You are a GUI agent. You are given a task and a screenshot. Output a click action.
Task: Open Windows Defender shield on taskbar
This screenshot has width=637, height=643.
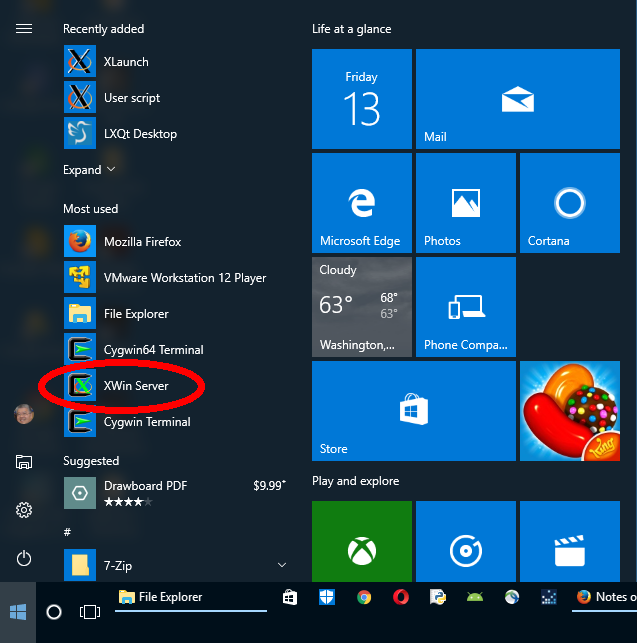pyautogui.click(x=327, y=597)
